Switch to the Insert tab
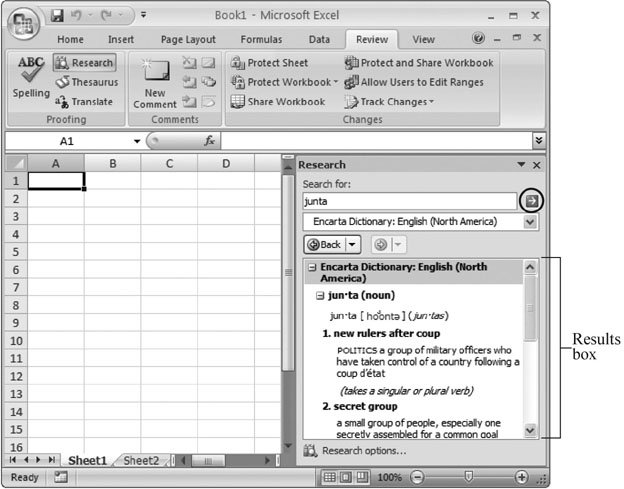This screenshot has width=624, height=489. tap(121, 39)
